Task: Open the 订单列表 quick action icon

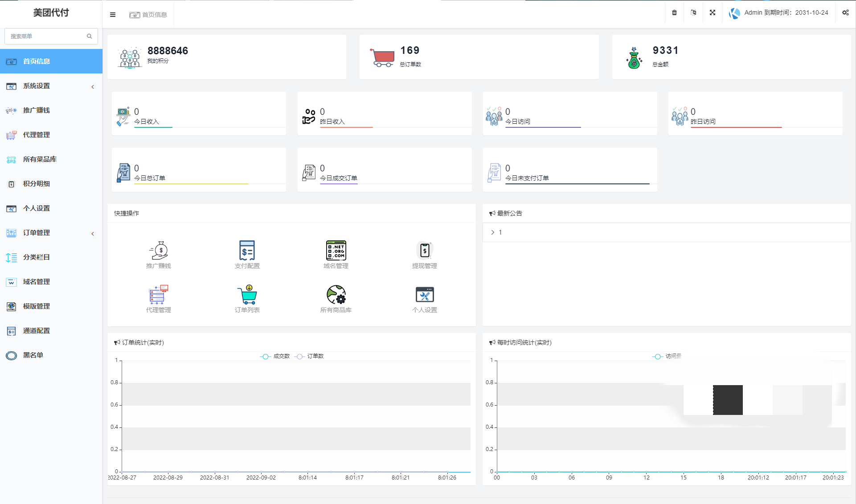Action: pyautogui.click(x=247, y=295)
